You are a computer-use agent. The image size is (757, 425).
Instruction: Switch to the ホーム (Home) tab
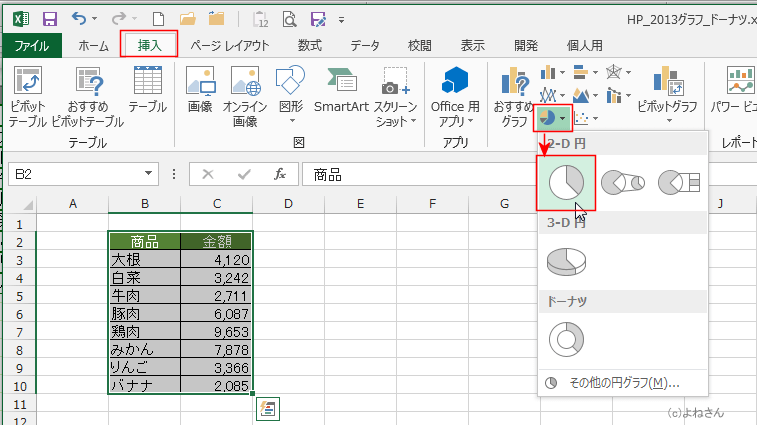pos(93,45)
